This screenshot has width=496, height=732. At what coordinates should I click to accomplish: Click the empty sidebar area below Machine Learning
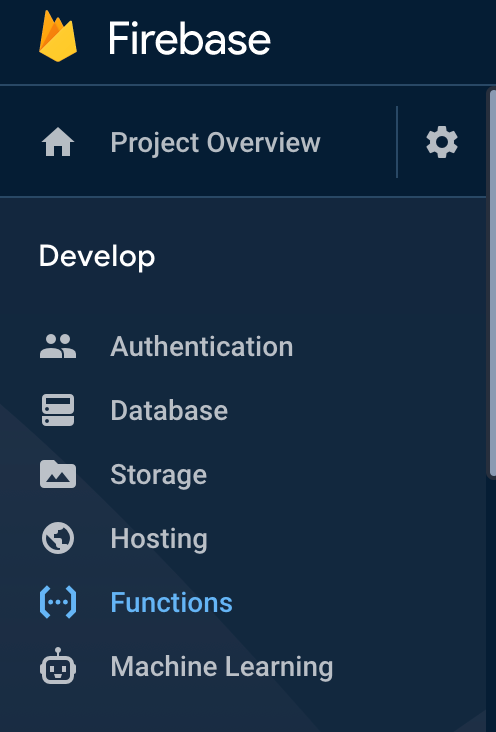click(243, 712)
